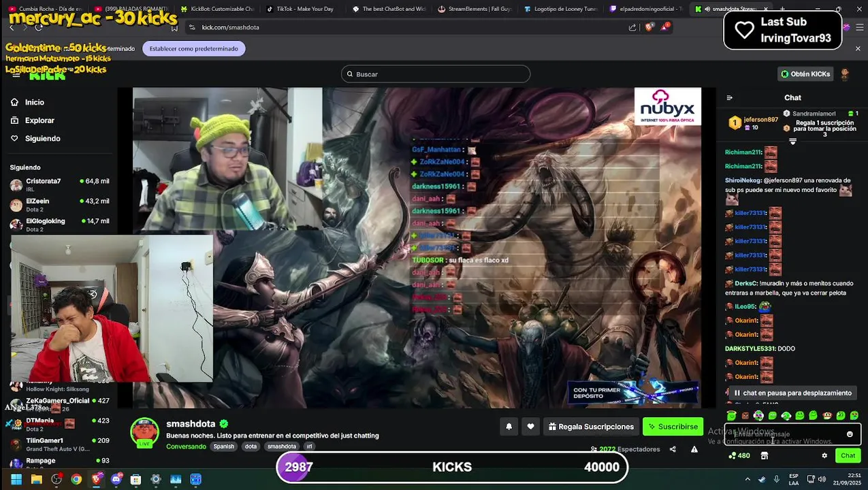
Task: Switch to the KickBot Customizable tab
Action: click(x=216, y=9)
